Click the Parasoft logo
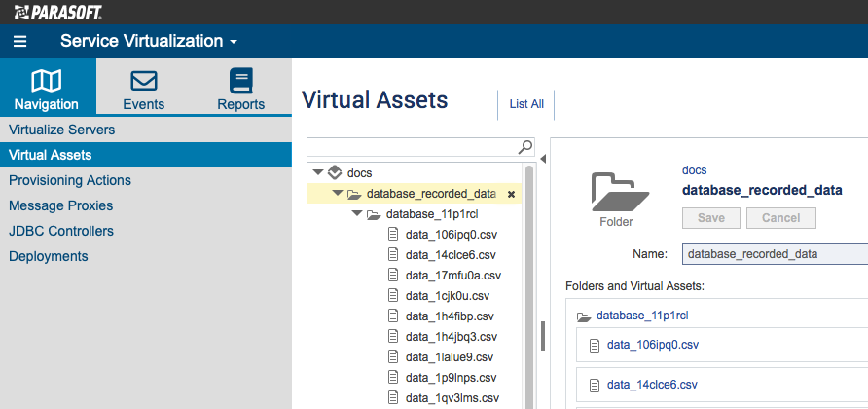 (57, 12)
